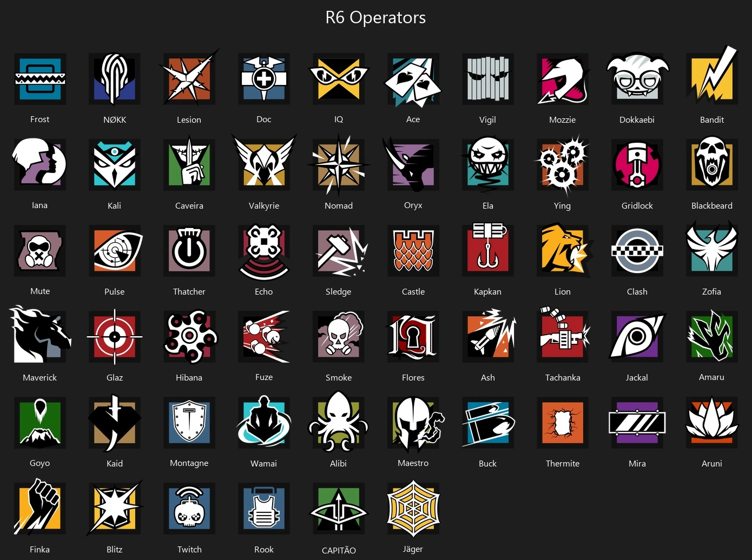
Task: Select the Glaz crosshair target icon
Action: click(x=115, y=336)
